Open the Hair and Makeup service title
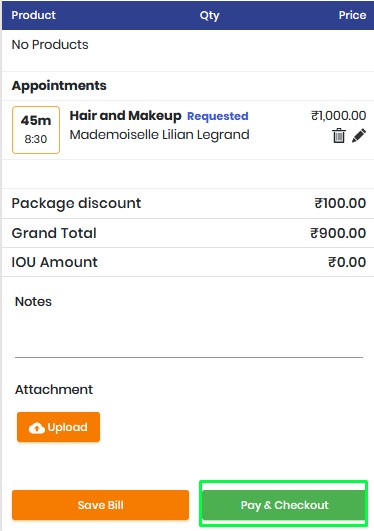374x531 pixels. coord(125,116)
